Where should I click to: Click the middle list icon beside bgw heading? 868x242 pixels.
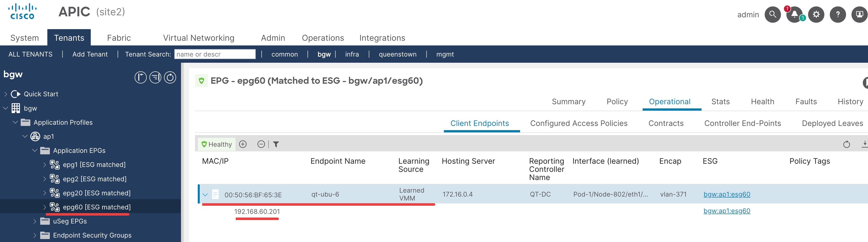click(x=155, y=77)
